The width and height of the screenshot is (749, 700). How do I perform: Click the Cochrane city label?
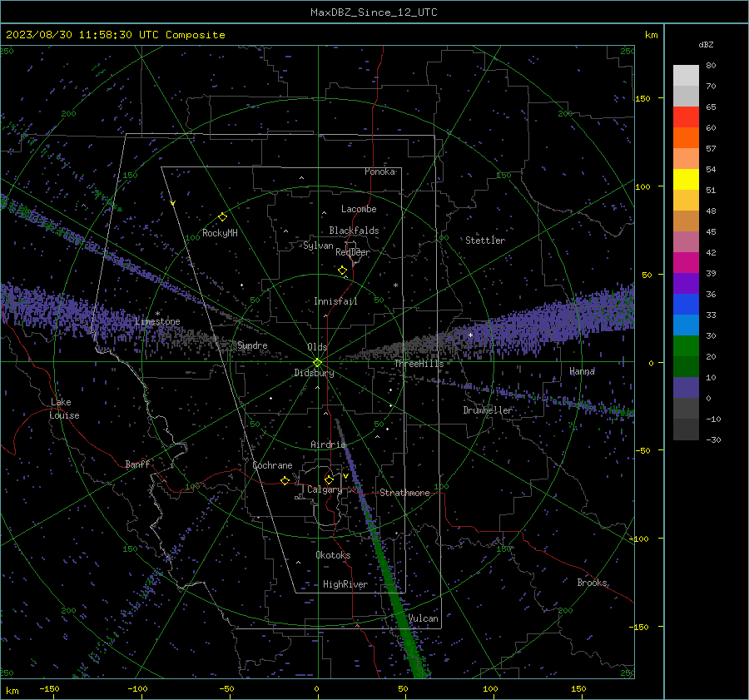click(272, 465)
